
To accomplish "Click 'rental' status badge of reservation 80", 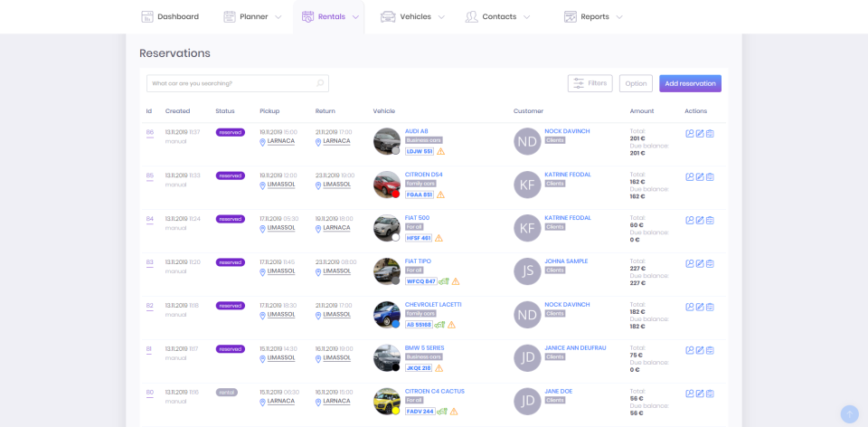I will coord(226,392).
